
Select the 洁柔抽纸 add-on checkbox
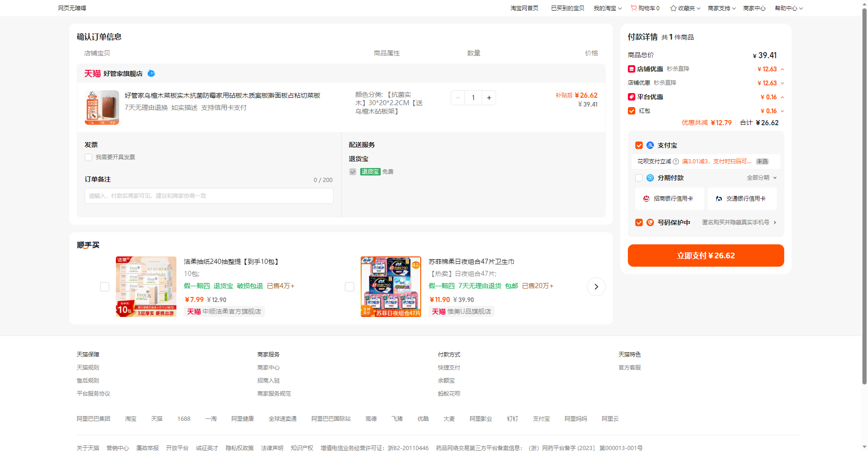coord(105,287)
